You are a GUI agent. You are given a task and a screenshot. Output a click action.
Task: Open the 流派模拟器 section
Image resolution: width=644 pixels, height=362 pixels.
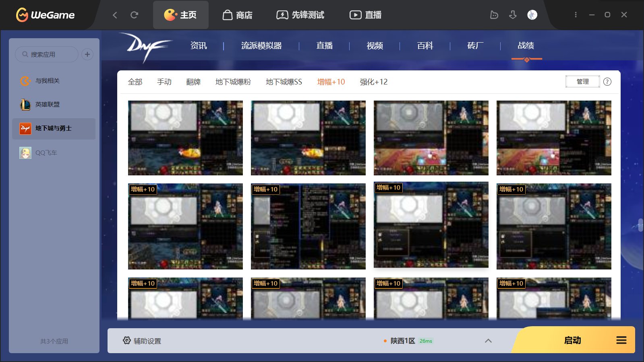pyautogui.click(x=261, y=46)
